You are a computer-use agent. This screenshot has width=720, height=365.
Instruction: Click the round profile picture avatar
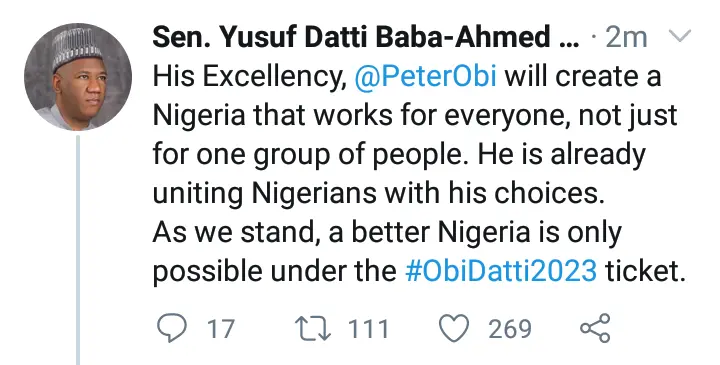78,77
